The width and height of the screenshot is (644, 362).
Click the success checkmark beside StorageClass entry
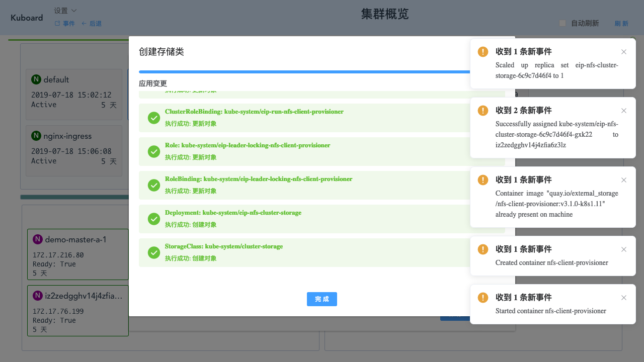[154, 252]
